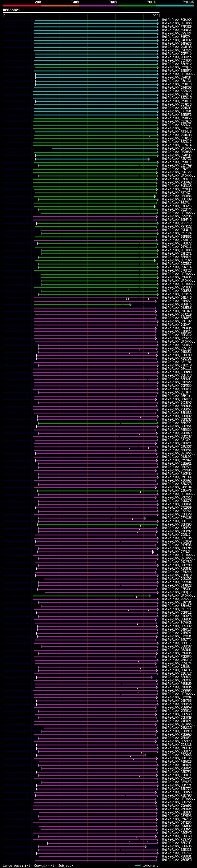Select the UniRef100_Q1DHW7 entry
The image size is (197, 868).
[x=177, y=812]
